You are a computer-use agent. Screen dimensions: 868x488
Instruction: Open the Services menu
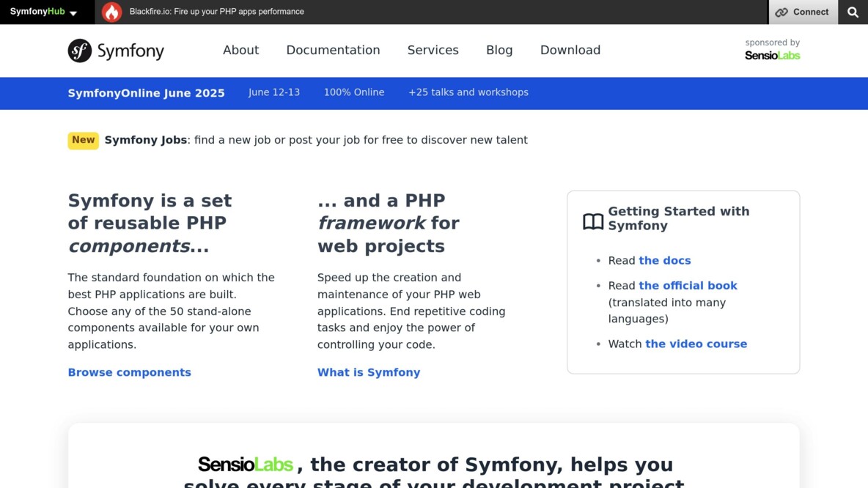(433, 50)
